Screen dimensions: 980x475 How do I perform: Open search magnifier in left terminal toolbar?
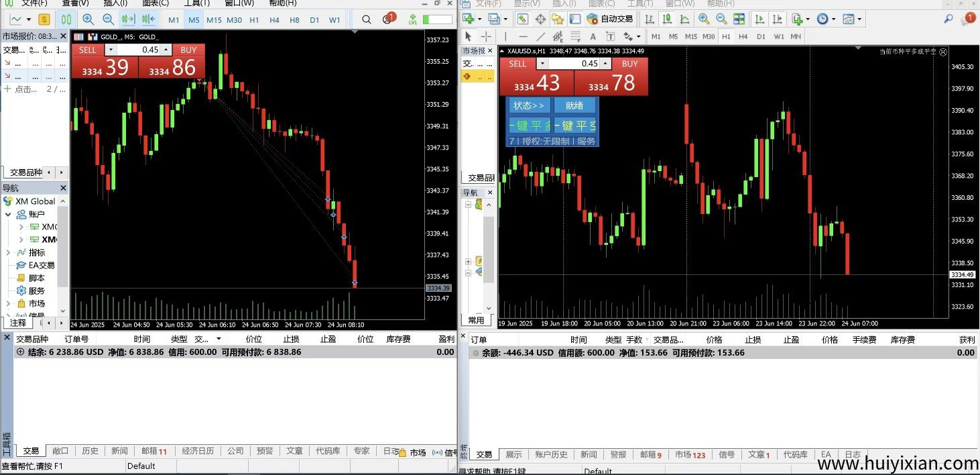pos(366,19)
